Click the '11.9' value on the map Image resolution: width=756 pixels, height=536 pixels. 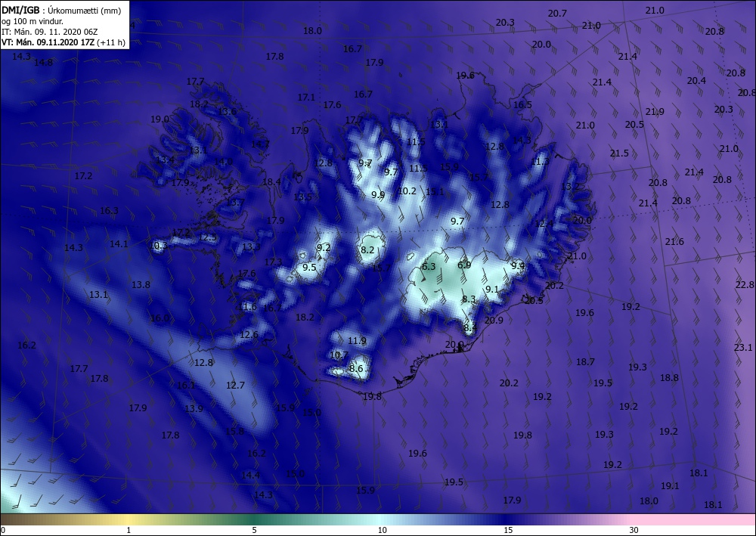[x=357, y=341]
